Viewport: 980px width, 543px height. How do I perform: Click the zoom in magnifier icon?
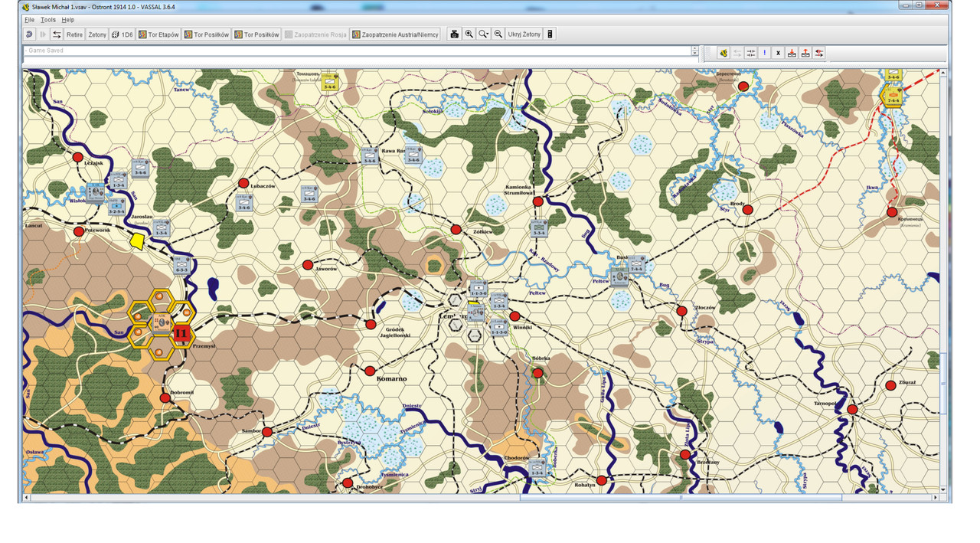pos(469,34)
